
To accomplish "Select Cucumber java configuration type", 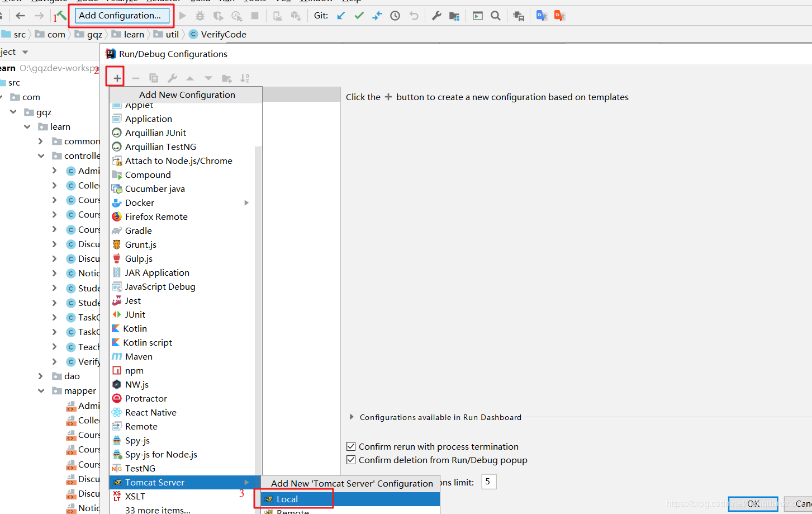I will (182, 188).
